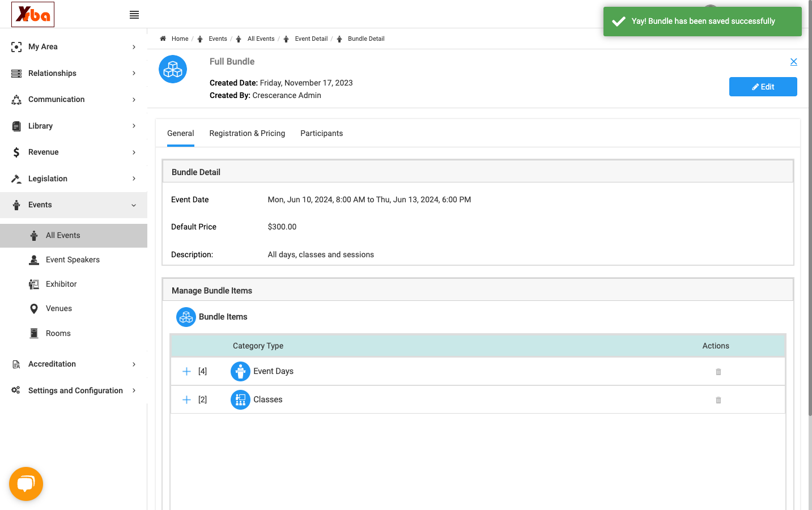Click the Edit button
This screenshot has height=510, width=812.
click(763, 87)
